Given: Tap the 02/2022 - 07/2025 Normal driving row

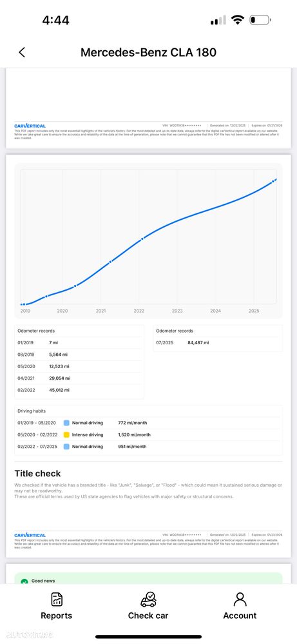Looking at the screenshot, I should [148, 447].
